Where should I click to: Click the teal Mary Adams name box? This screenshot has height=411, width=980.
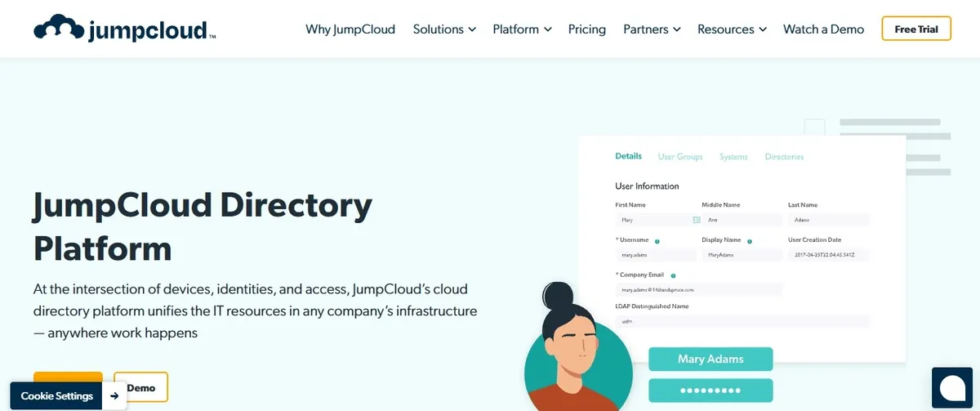tap(710, 359)
